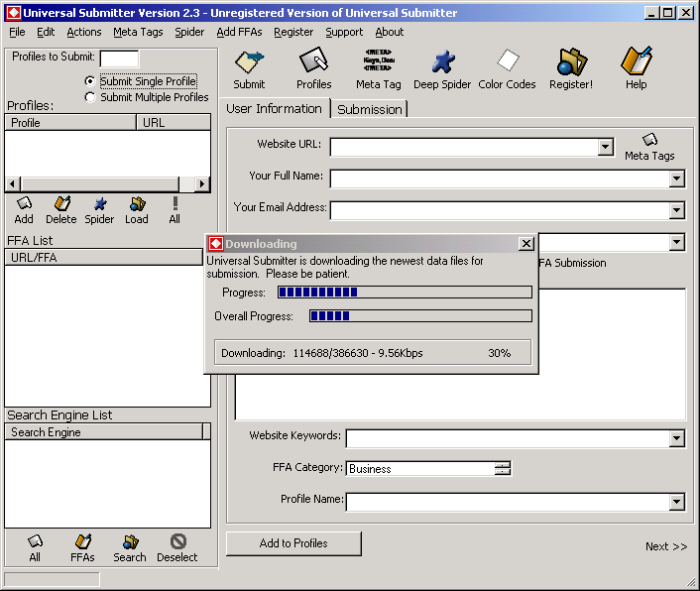Image resolution: width=700 pixels, height=591 pixels.
Task: Click the Profile Name input field
Action: [x=508, y=502]
